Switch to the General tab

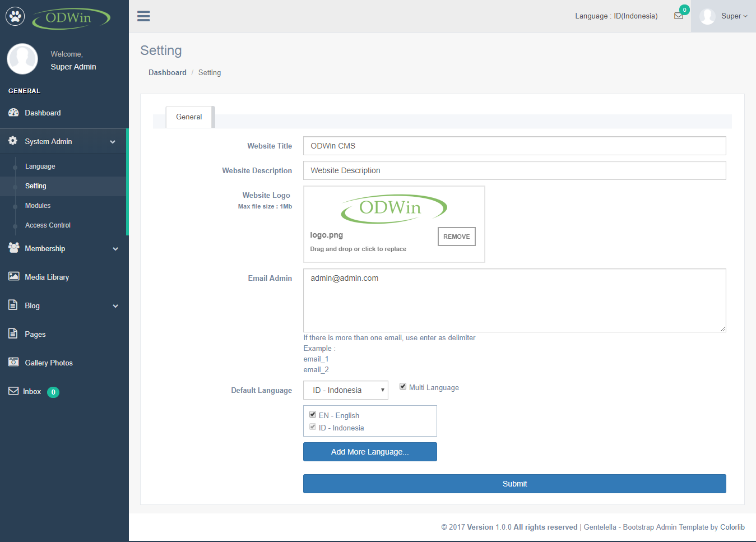(188, 117)
